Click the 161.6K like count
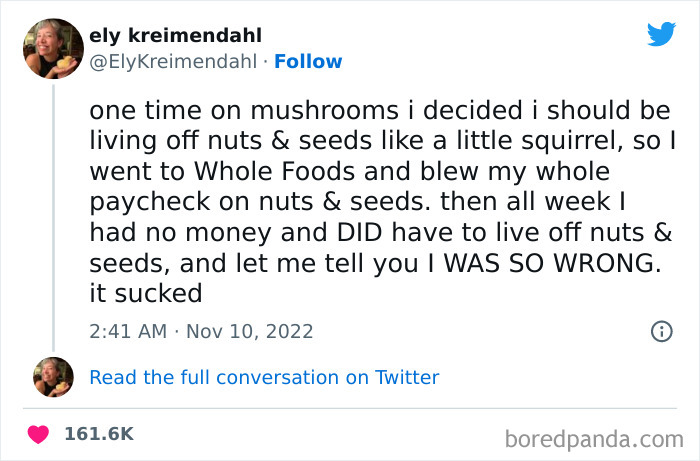 [98, 434]
